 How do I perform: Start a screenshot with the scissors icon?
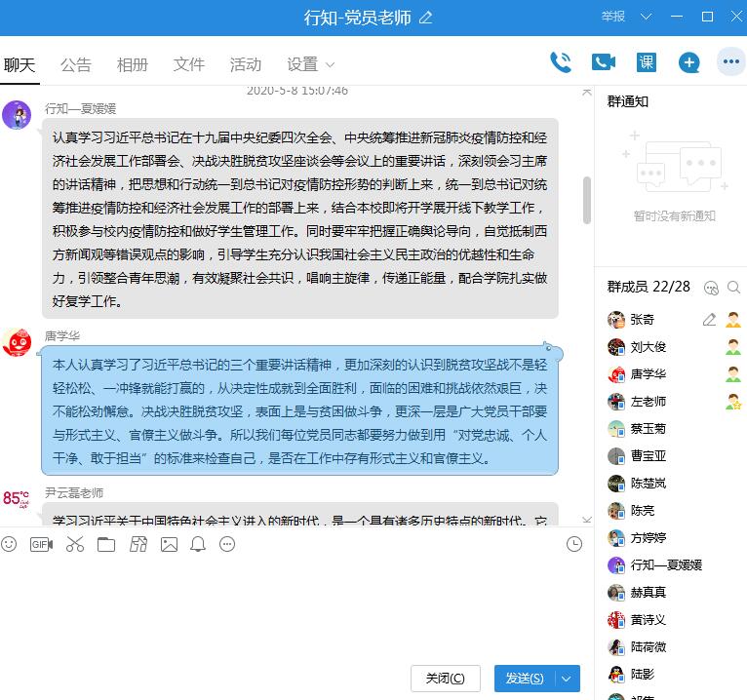[75, 544]
